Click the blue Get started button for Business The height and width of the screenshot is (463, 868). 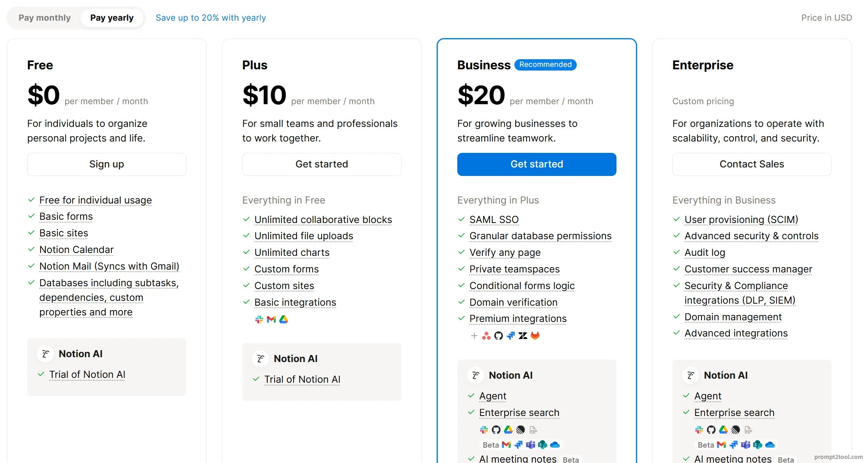click(x=537, y=164)
